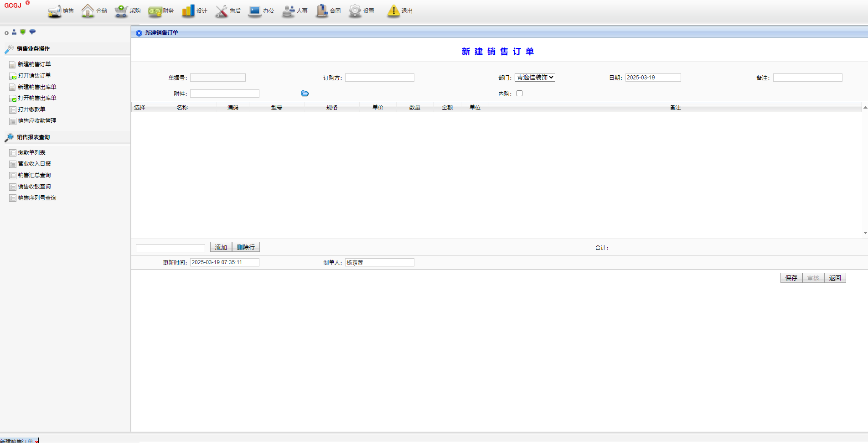Open 销售汇总查询 report in sidebar
Image resolution: width=868 pixels, height=443 pixels.
click(34, 175)
